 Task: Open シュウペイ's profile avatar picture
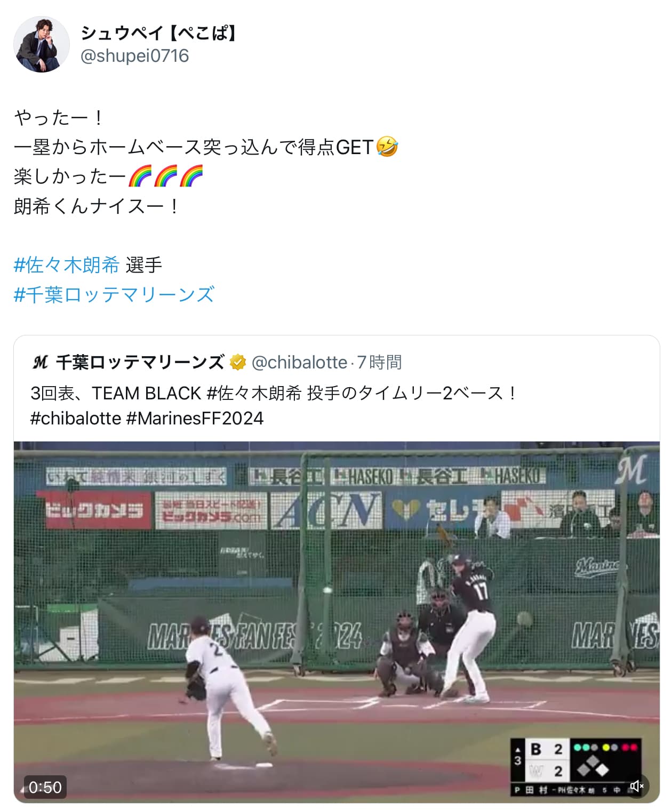click(x=42, y=44)
